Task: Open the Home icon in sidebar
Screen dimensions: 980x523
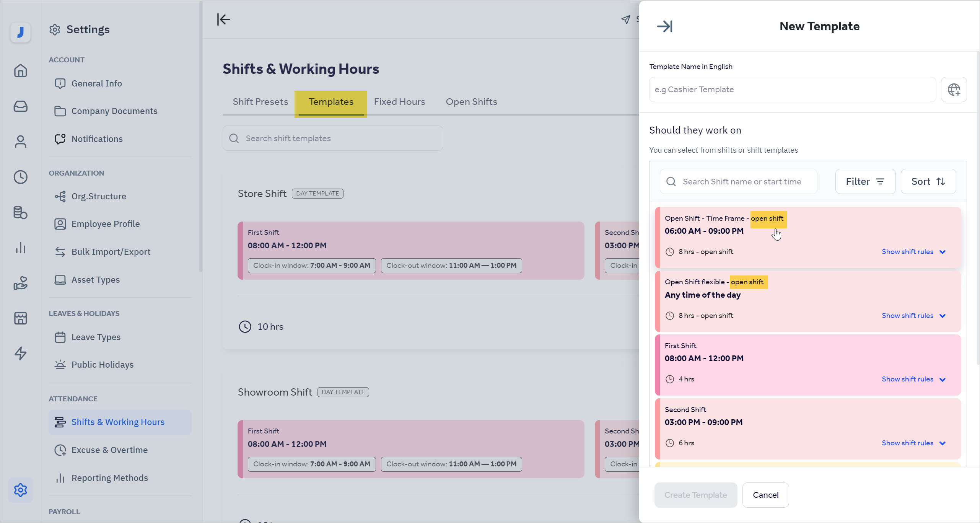Action: click(20, 71)
